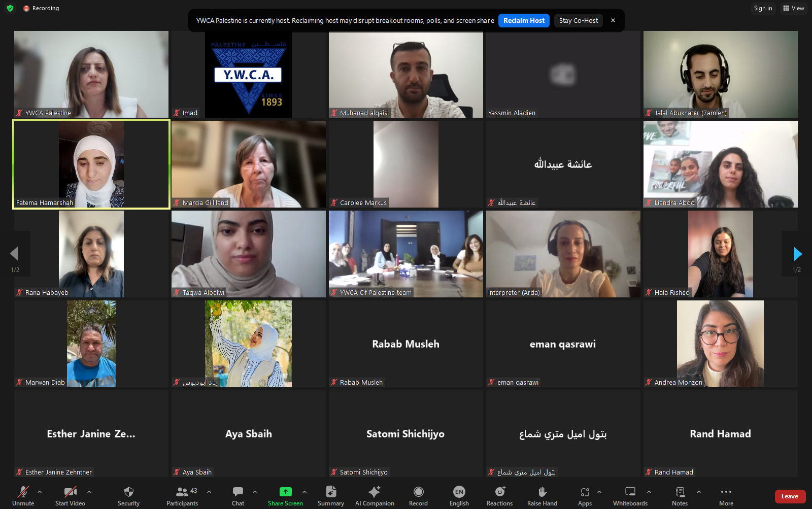Select Liandra Abdo's video tile

pyautogui.click(x=721, y=164)
